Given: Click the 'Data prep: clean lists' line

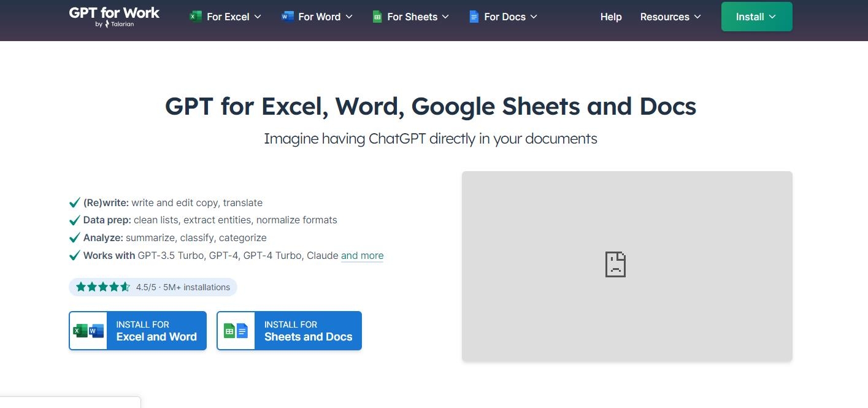Looking at the screenshot, I should point(210,220).
